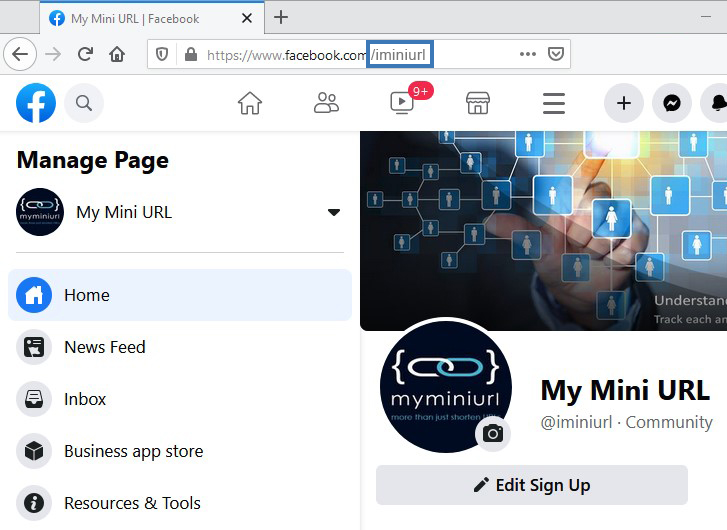Open Messenger icon
Image resolution: width=727 pixels, height=530 pixels.
[x=672, y=103]
